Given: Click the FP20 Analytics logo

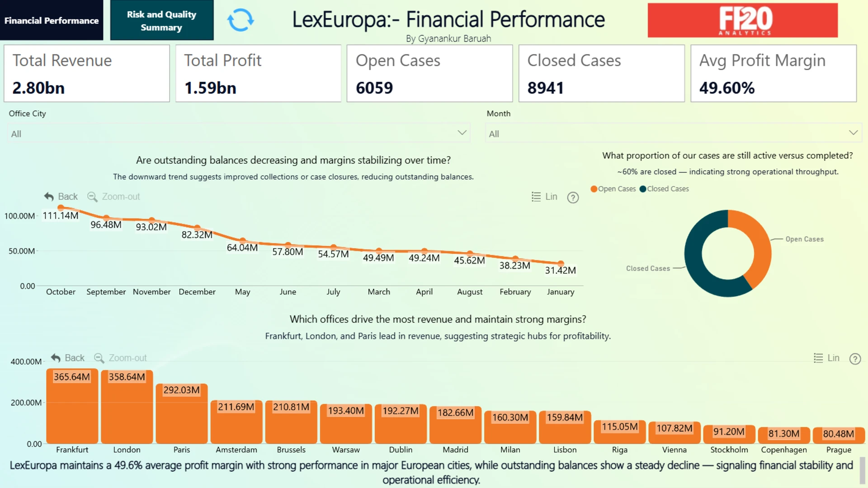Looking at the screenshot, I should (x=742, y=20).
